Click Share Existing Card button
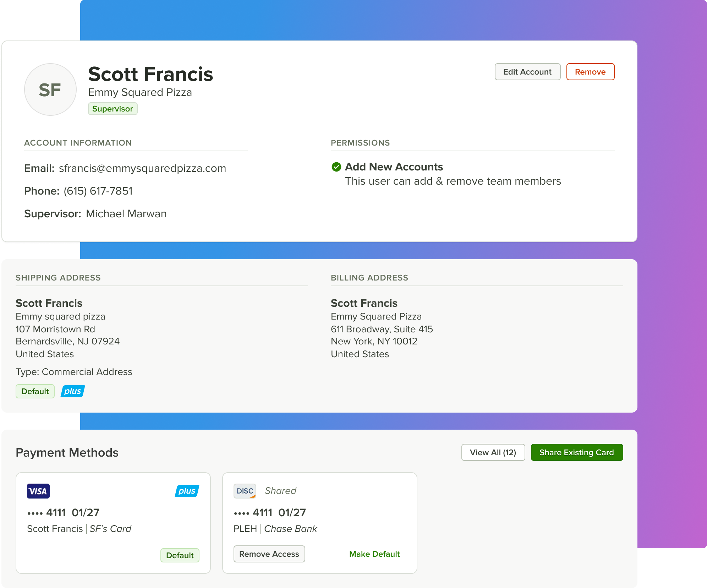This screenshot has width=707, height=588. [576, 452]
